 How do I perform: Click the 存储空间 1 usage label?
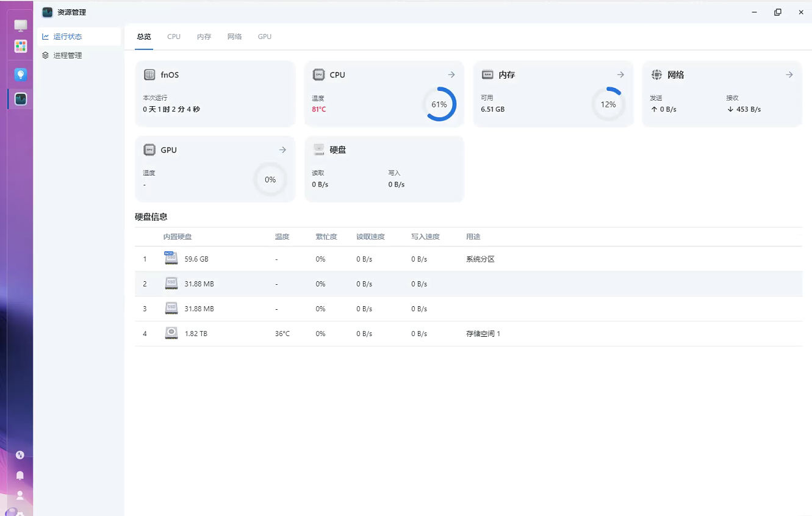(x=483, y=334)
